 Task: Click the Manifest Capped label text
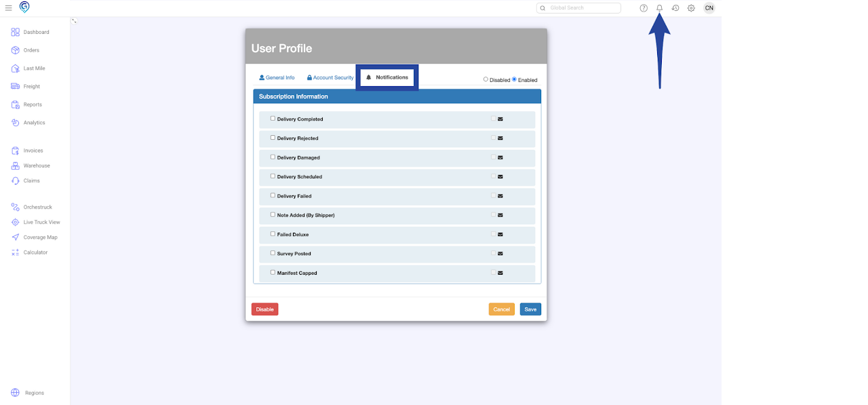pos(297,273)
